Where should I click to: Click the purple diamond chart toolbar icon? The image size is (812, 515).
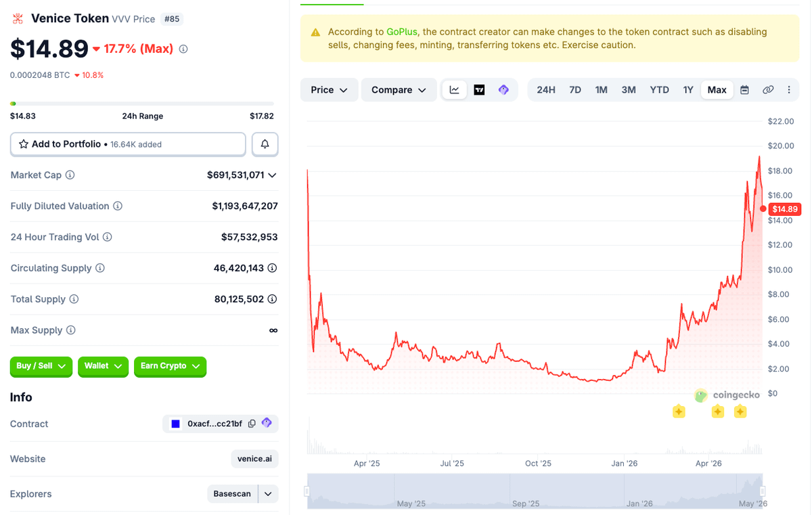pos(503,90)
